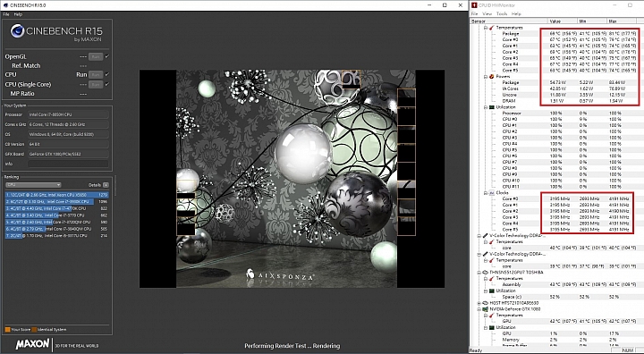Toggle the OpenGL test checkbox
The height and width of the screenshot is (354, 644).
[107, 56]
